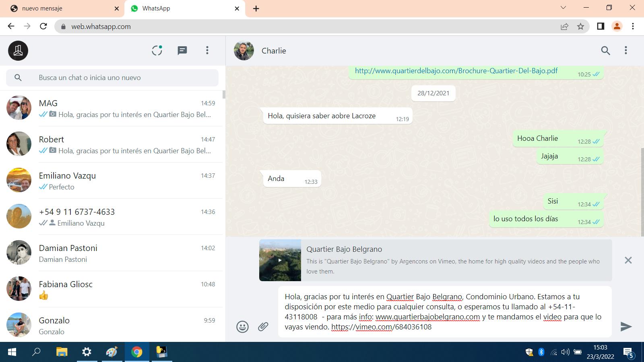Expand Chrome tab search chevron
This screenshot has width=644, height=362.
563,8
